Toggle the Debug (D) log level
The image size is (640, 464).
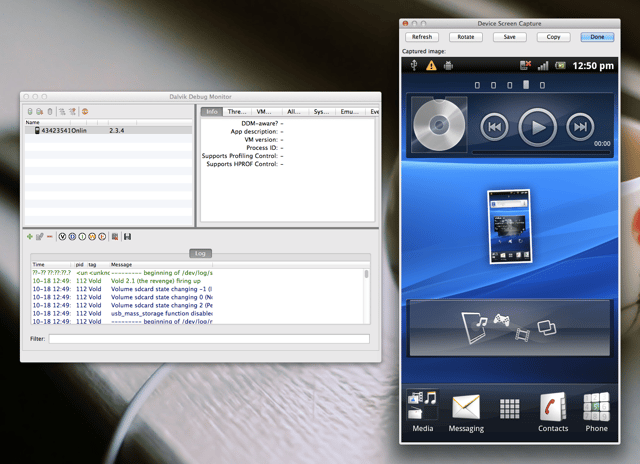click(x=72, y=237)
